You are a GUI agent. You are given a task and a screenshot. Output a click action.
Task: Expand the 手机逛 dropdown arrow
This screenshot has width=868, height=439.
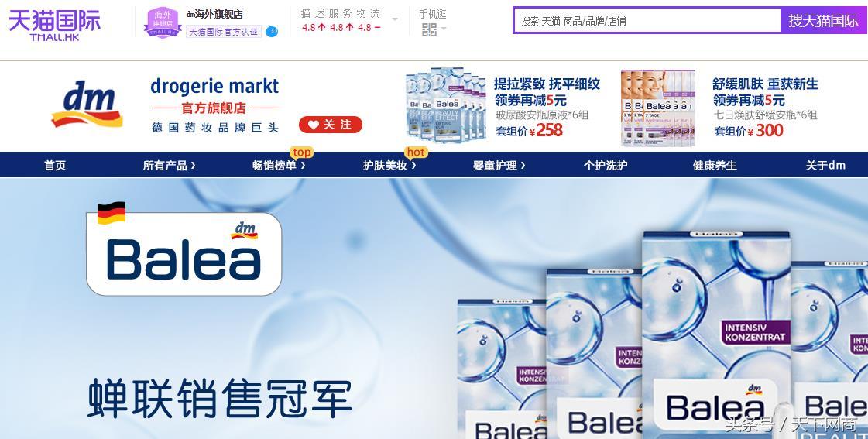click(444, 29)
